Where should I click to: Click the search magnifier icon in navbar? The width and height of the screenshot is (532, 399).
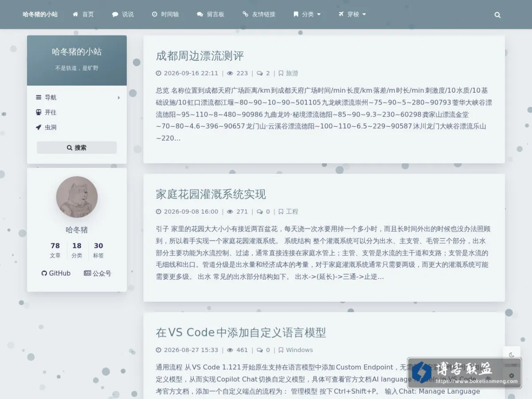coord(497,15)
